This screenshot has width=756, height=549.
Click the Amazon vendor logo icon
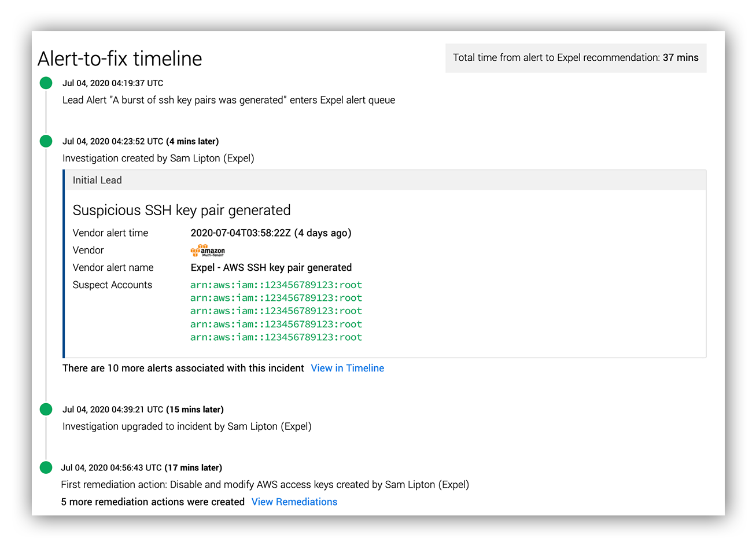pos(208,250)
